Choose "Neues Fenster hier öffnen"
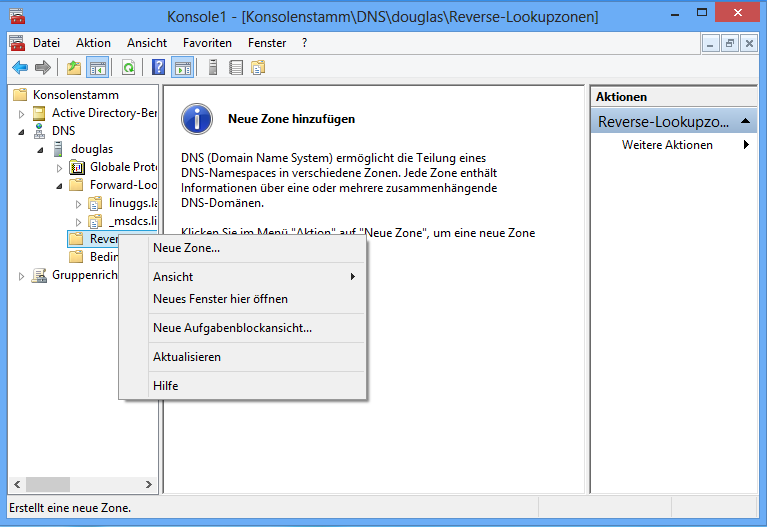The height and width of the screenshot is (527, 767). [220, 299]
